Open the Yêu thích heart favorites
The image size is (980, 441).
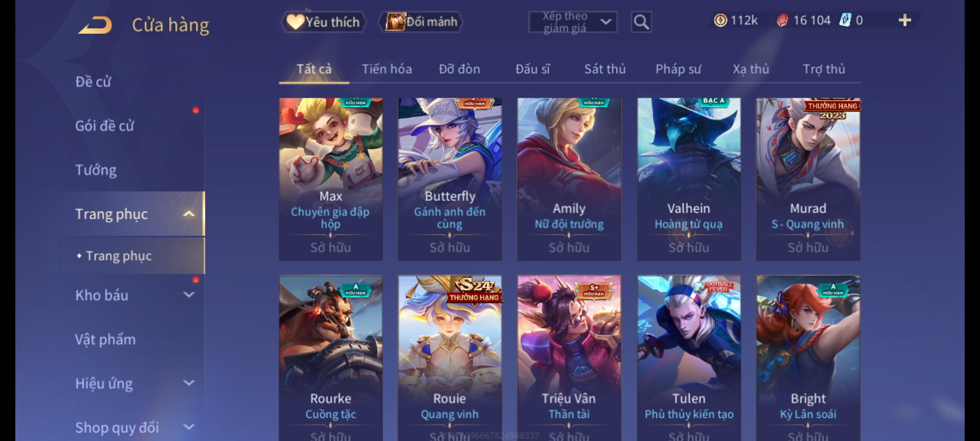tap(324, 22)
